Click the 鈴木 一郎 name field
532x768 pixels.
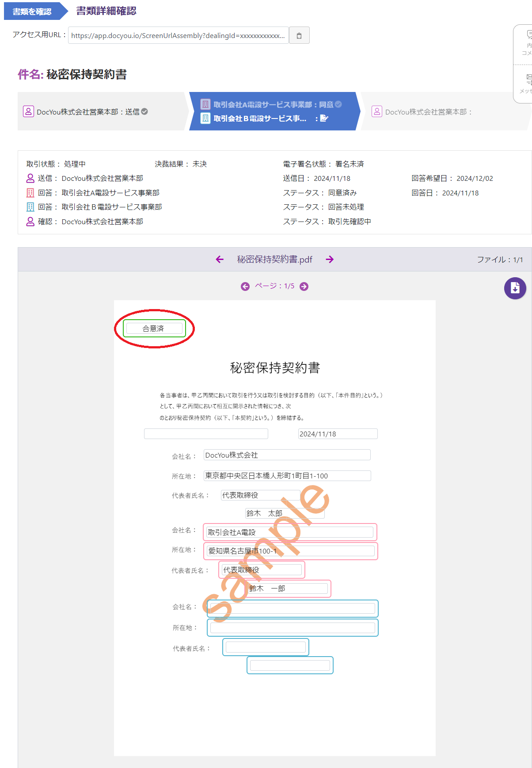[288, 588]
